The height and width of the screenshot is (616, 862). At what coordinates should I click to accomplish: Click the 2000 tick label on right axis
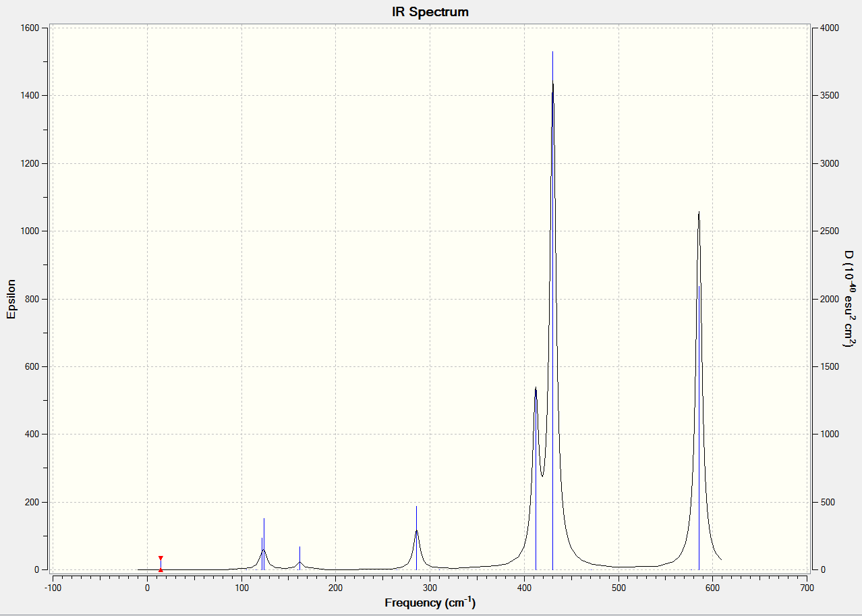point(829,299)
